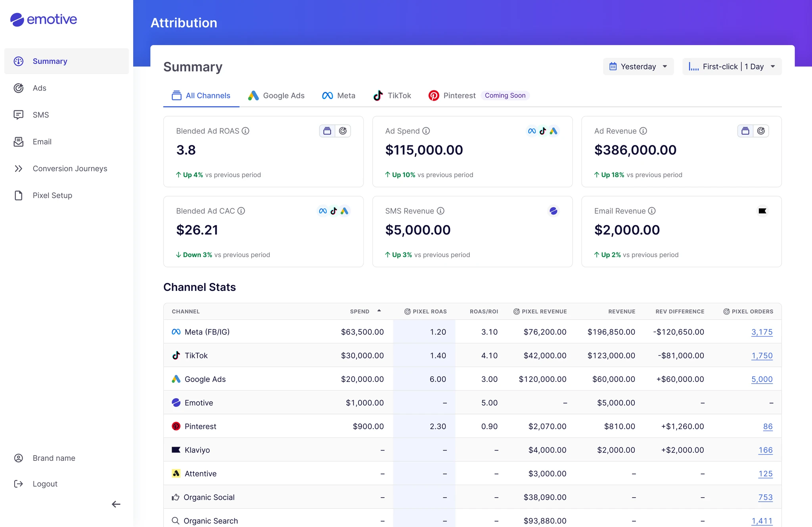This screenshot has width=812, height=527.
Task: Click the SMS Revenue info icon
Action: [440, 211]
